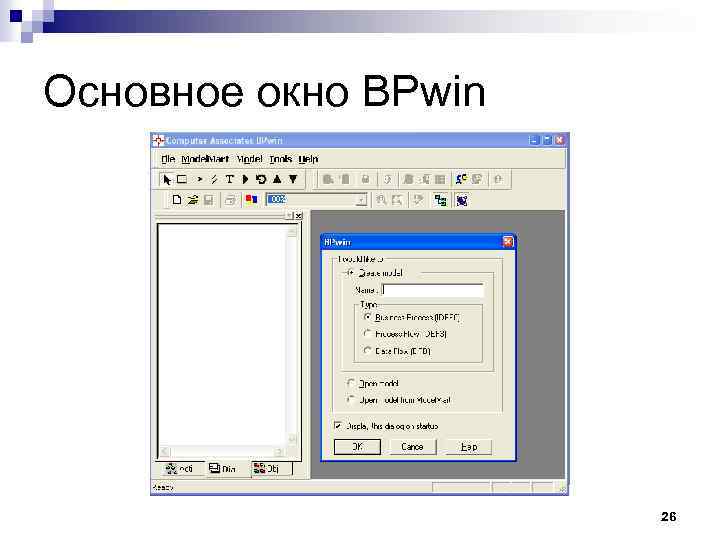This screenshot has height=540, width=720.
Task: Click the model Name input field
Action: pyautogui.click(x=433, y=290)
